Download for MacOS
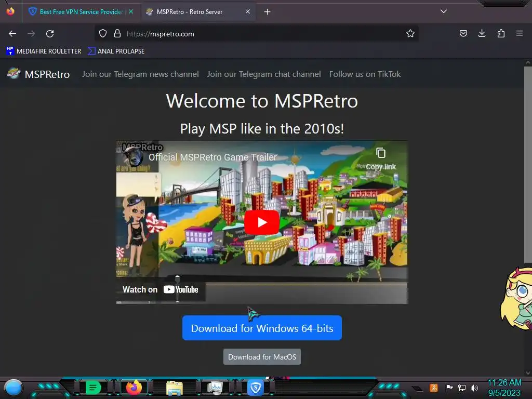 click(x=262, y=357)
